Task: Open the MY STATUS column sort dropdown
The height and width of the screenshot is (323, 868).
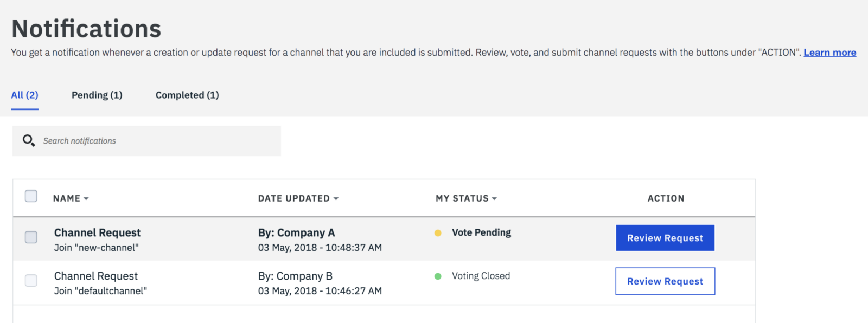Action: (x=494, y=199)
